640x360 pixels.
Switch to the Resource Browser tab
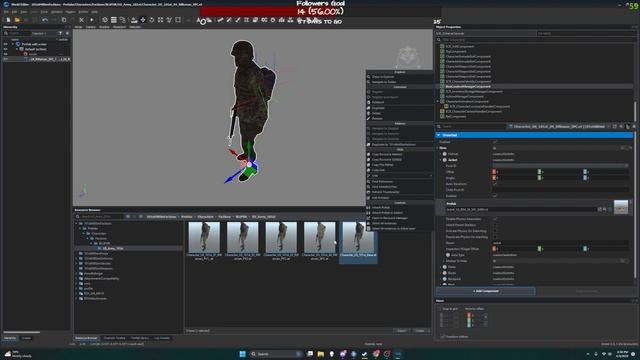click(x=87, y=338)
